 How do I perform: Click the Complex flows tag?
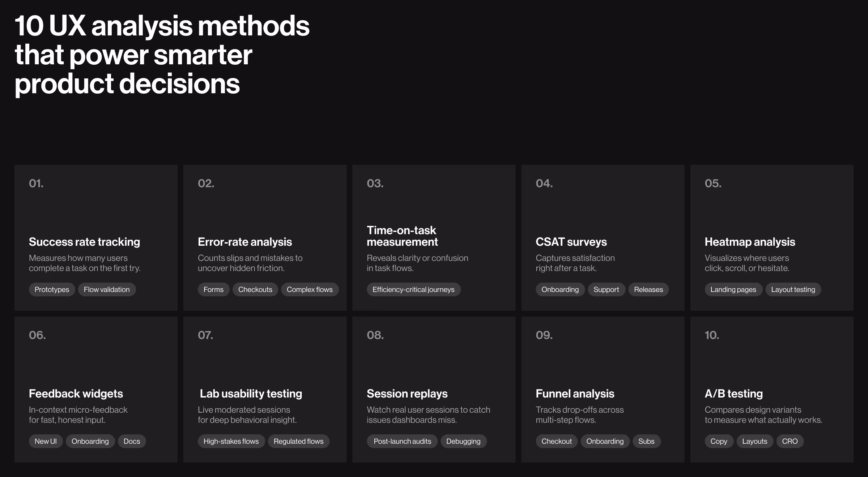tap(310, 289)
